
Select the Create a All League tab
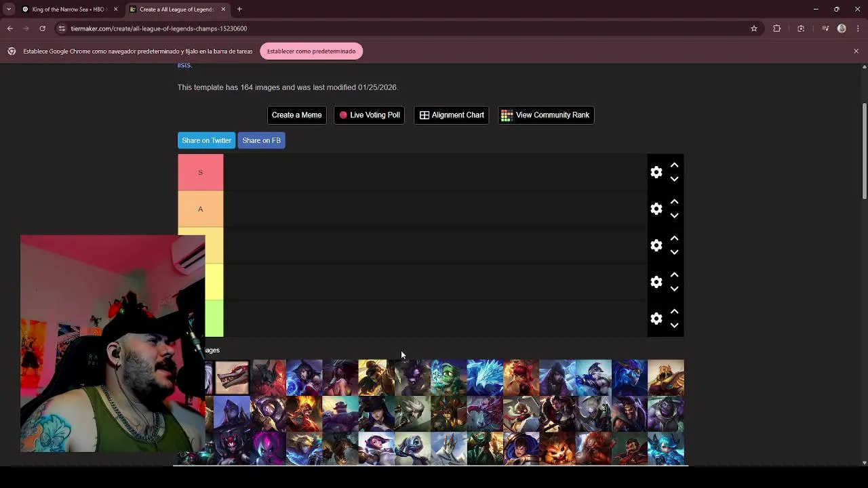click(176, 9)
